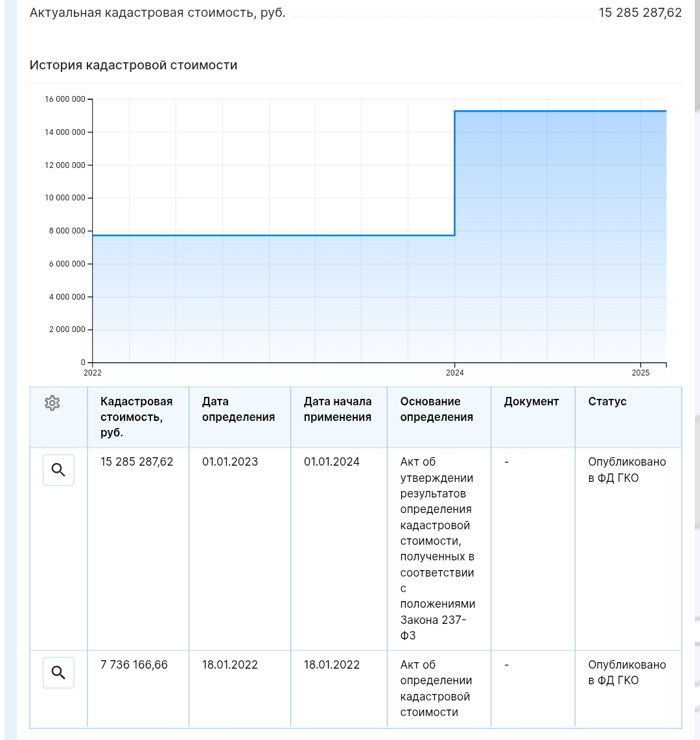Click the first Опубликовано в ФД ГКО status

(x=627, y=470)
